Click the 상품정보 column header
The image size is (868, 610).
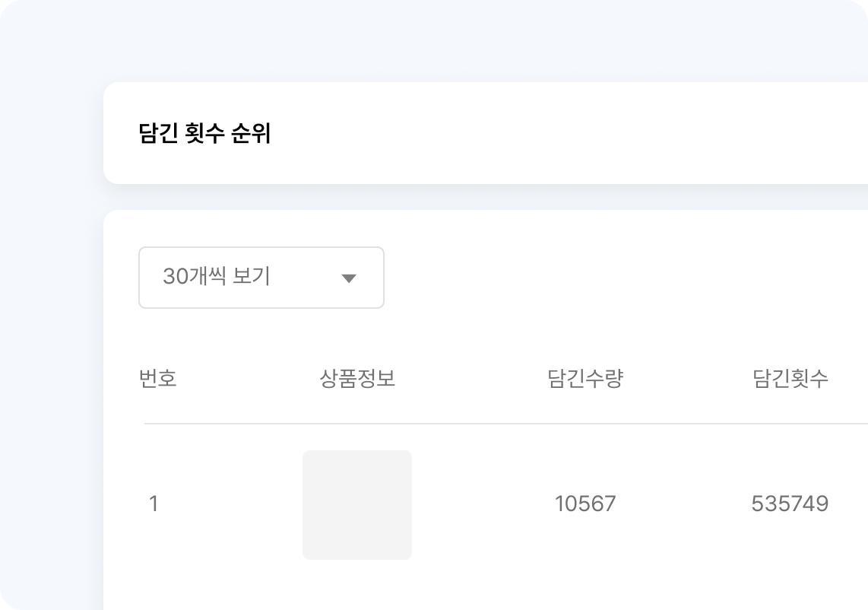point(357,379)
